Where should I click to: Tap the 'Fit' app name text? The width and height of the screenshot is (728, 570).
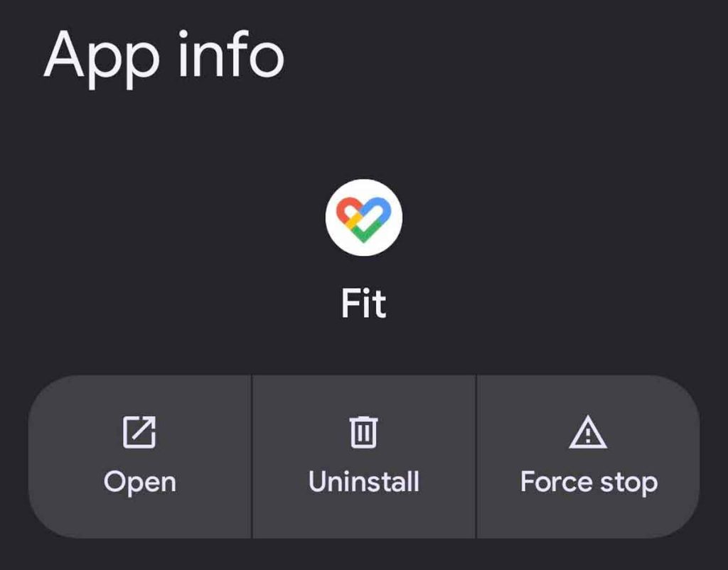pyautogui.click(x=363, y=303)
